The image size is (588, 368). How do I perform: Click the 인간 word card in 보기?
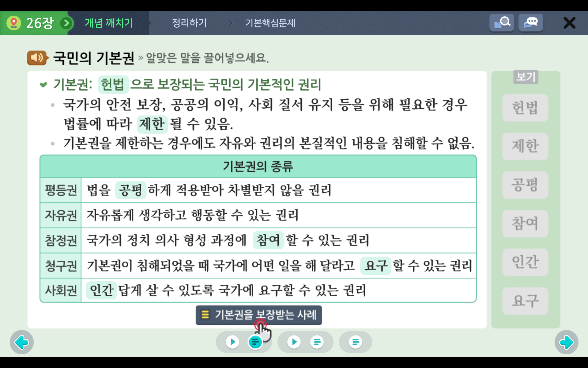[525, 262]
